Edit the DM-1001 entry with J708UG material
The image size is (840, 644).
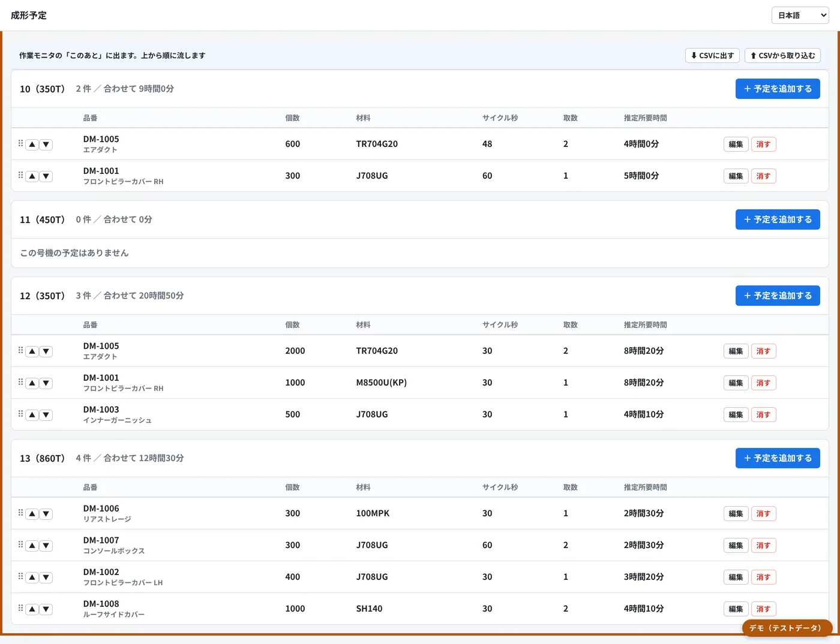click(x=736, y=176)
